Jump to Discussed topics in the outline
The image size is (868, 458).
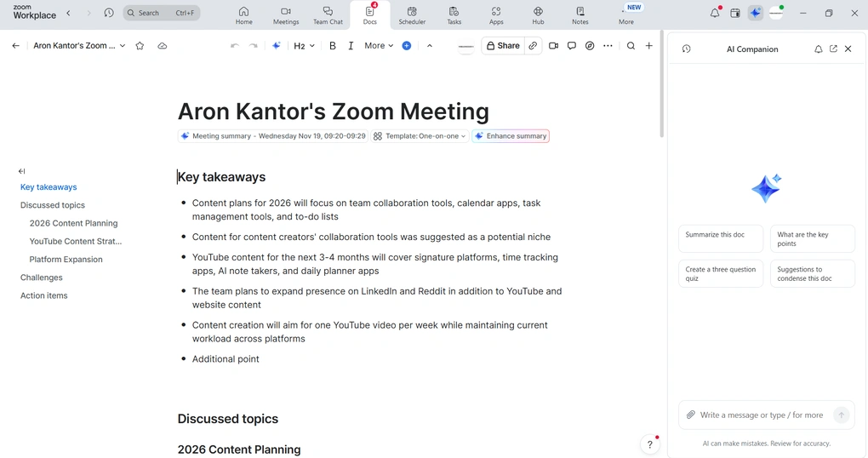(x=53, y=205)
